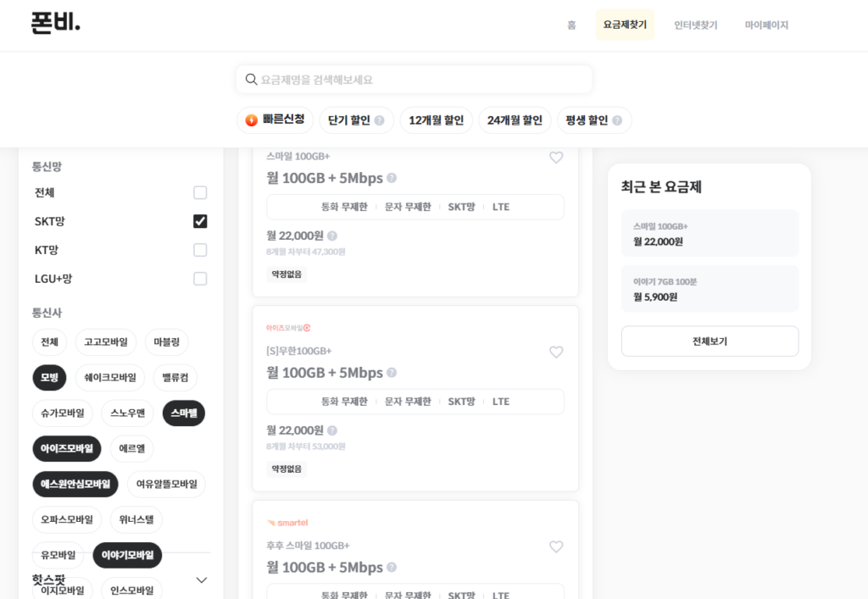
Task: Click the smartel carrier logo
Action: point(287,523)
